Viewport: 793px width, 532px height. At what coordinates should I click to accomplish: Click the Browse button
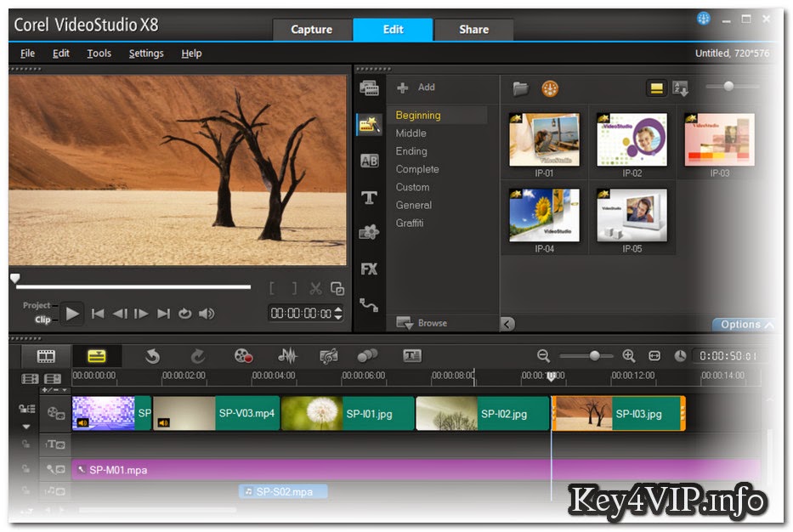click(x=422, y=323)
